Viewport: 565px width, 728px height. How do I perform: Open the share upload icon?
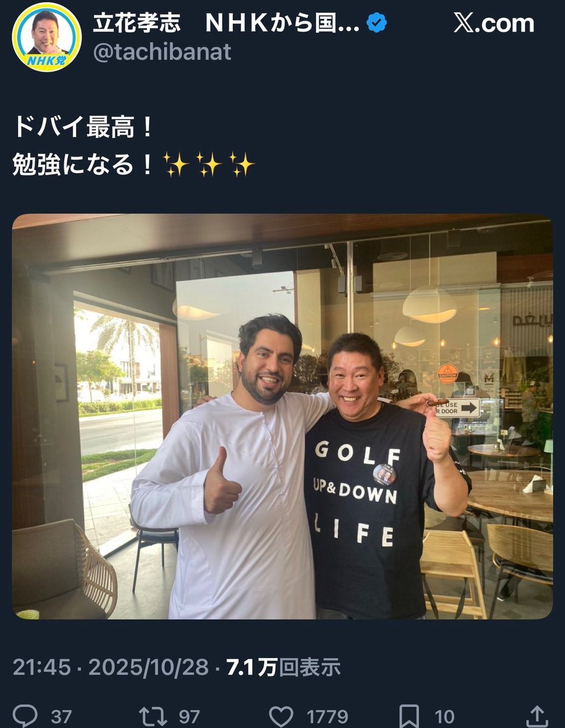[x=538, y=716]
